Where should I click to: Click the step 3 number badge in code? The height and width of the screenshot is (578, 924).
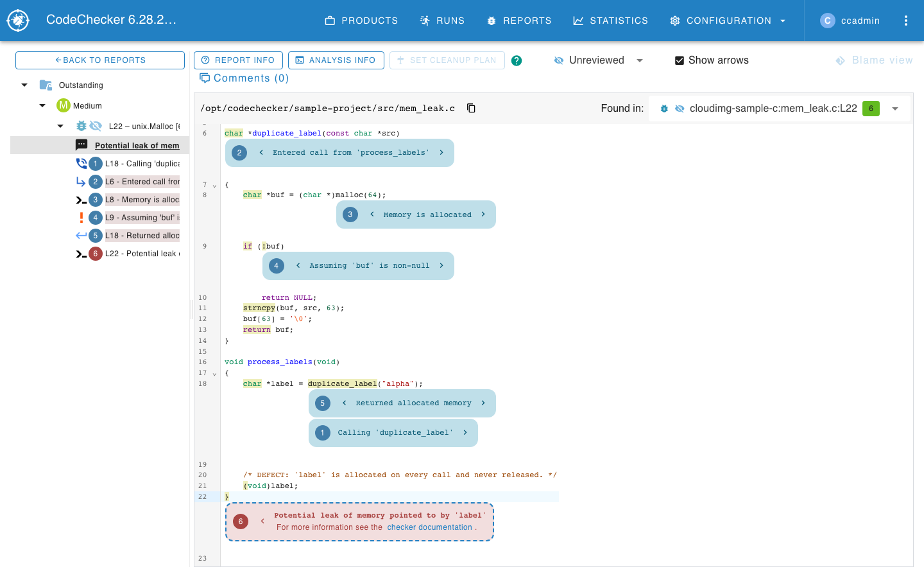350,215
